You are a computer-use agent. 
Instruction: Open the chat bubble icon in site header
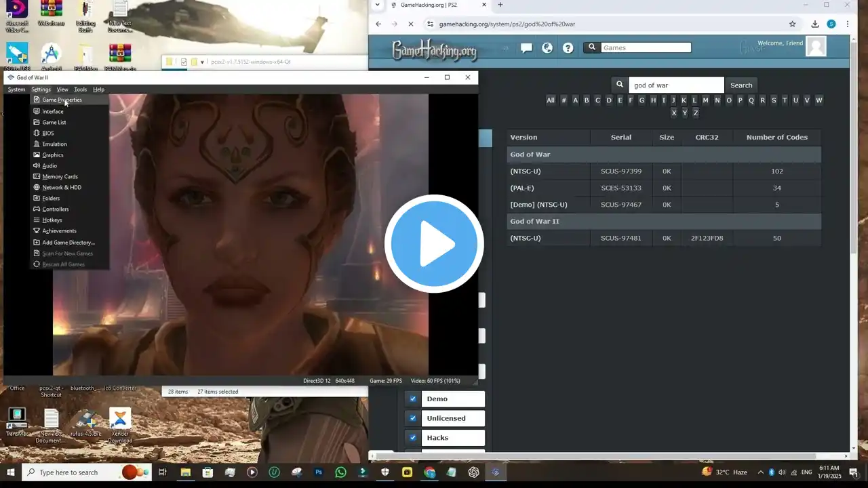click(526, 47)
